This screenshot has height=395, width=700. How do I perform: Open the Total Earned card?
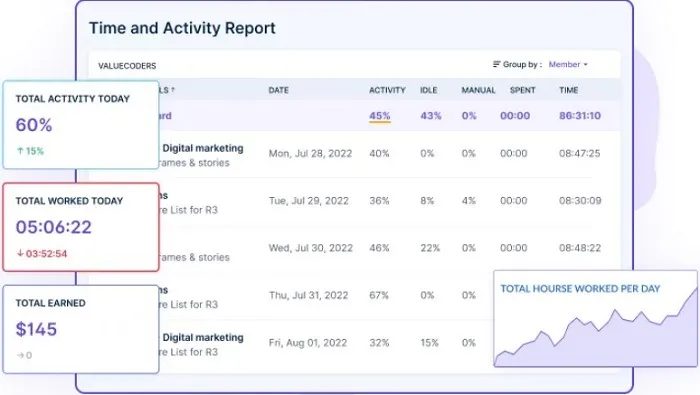(x=81, y=329)
